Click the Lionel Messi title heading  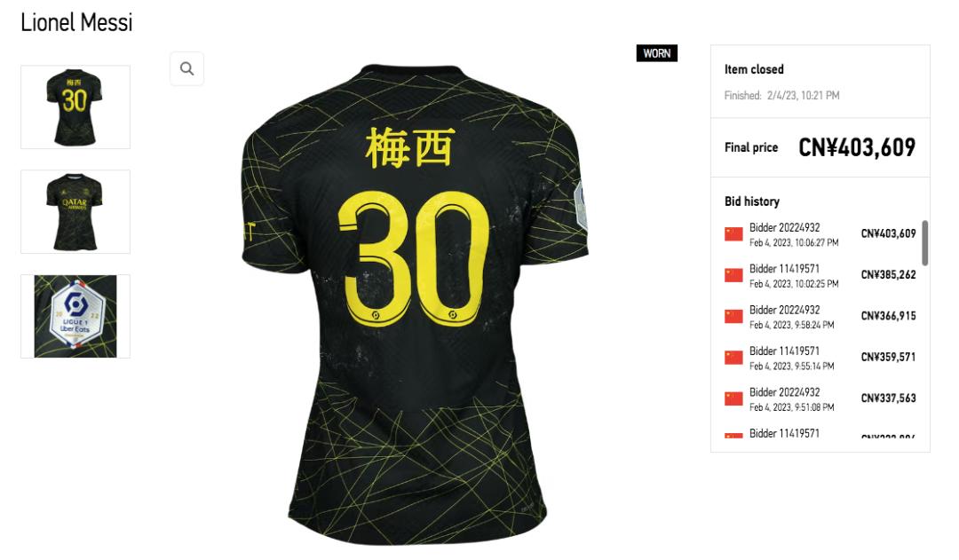click(76, 22)
